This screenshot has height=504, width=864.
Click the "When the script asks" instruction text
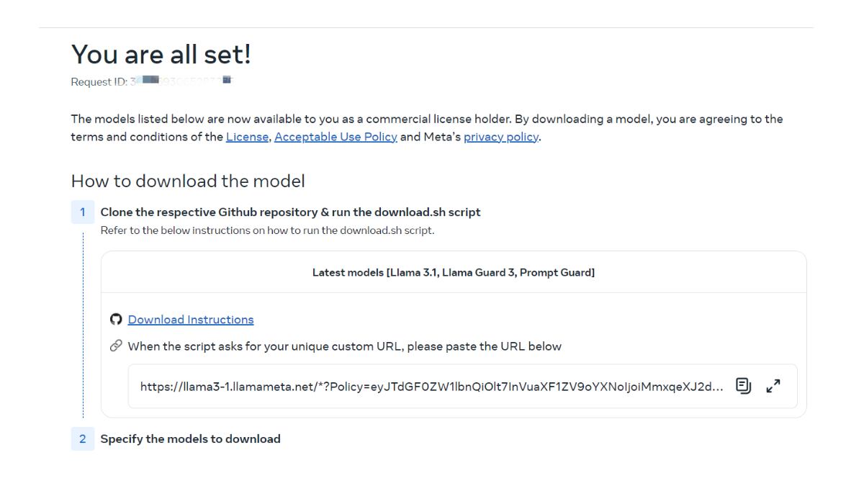pyautogui.click(x=344, y=346)
